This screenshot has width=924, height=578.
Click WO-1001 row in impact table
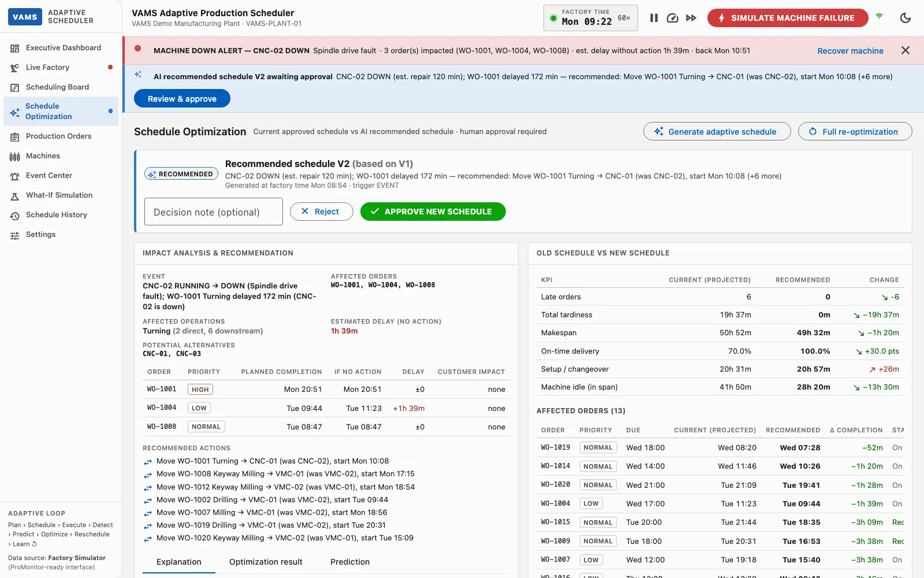[x=326, y=390]
